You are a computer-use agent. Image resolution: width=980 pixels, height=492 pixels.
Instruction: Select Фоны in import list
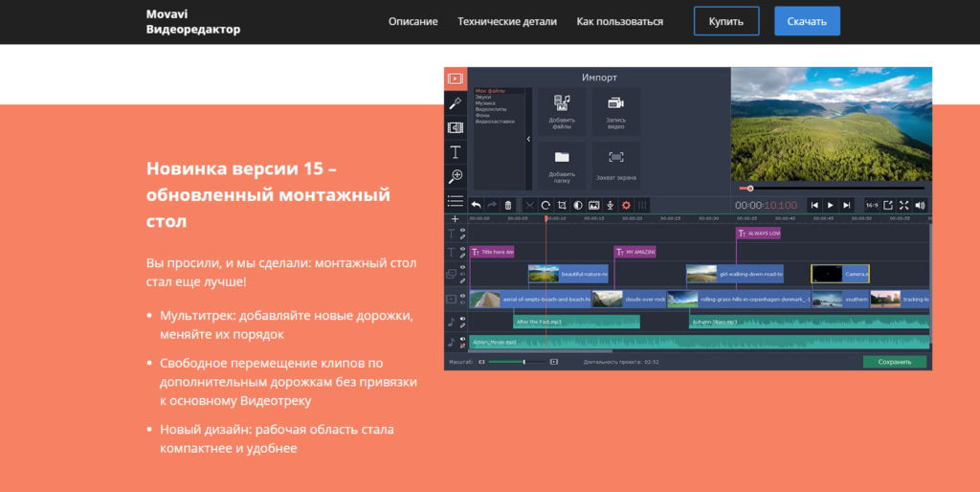tap(482, 115)
